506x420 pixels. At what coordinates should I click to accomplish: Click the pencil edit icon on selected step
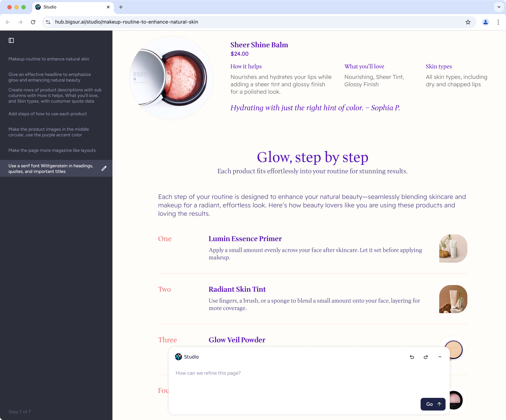point(104,168)
